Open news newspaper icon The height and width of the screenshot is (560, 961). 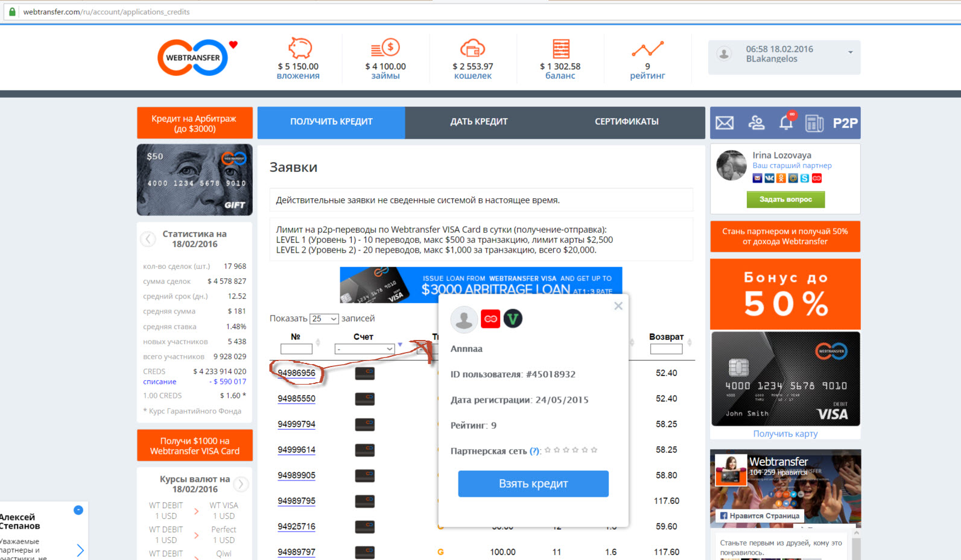pos(814,123)
